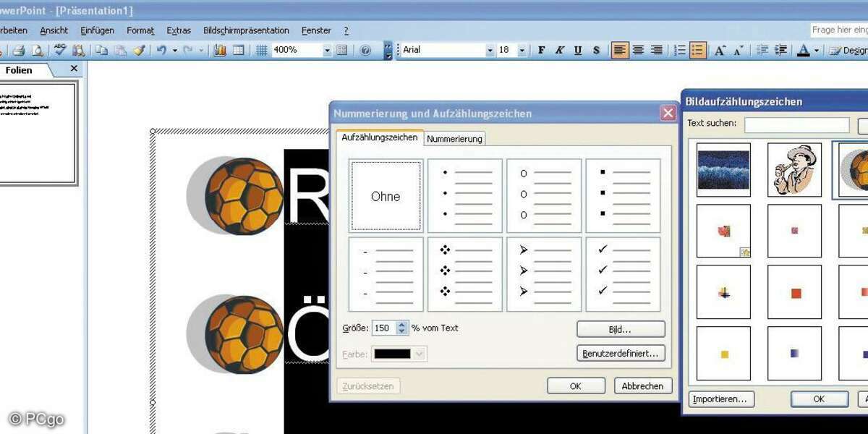Toggle bold formatting in the toolbar
This screenshot has width=868, height=434.
pyautogui.click(x=541, y=49)
